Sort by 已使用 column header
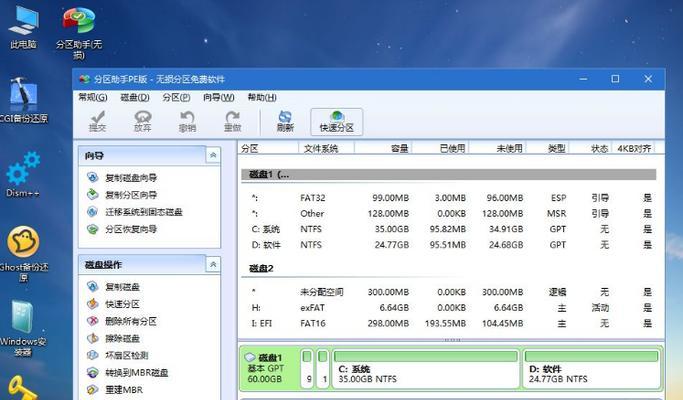 coord(440,148)
